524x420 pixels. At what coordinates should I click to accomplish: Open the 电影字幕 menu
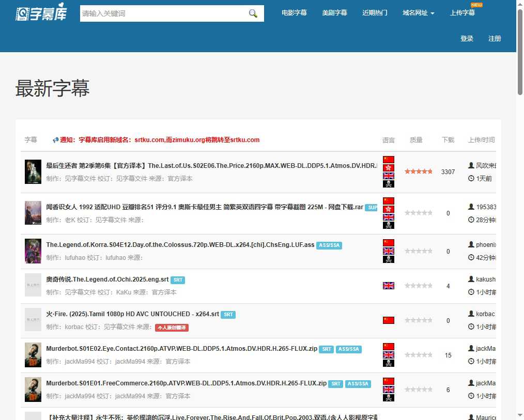point(294,13)
